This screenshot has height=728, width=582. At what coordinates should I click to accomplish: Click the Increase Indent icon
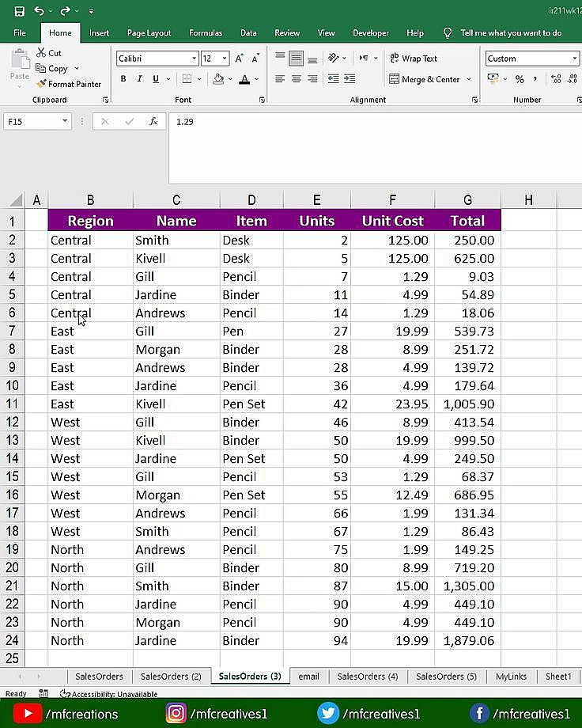tap(350, 79)
